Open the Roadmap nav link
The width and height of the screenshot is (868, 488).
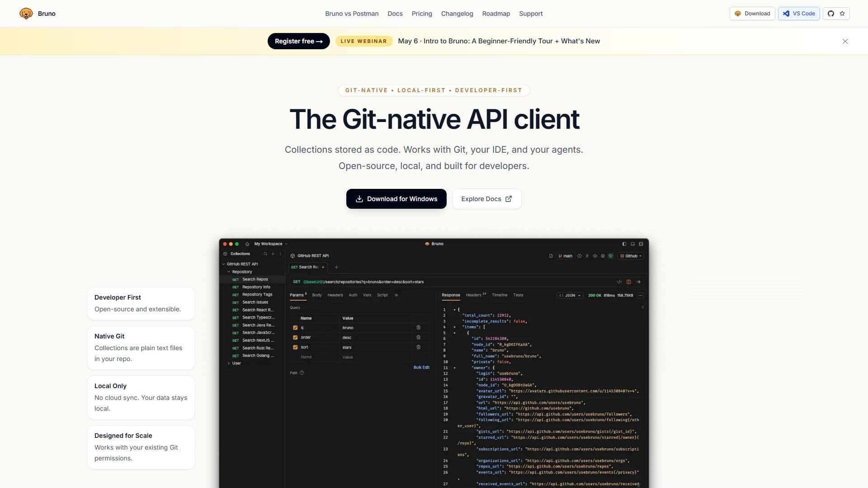(x=496, y=14)
